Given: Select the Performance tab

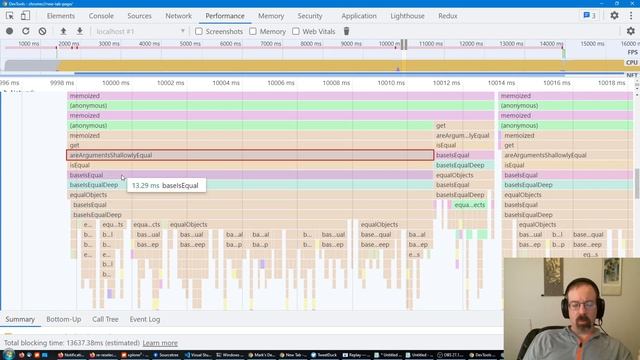Looking at the screenshot, I should pos(225,16).
